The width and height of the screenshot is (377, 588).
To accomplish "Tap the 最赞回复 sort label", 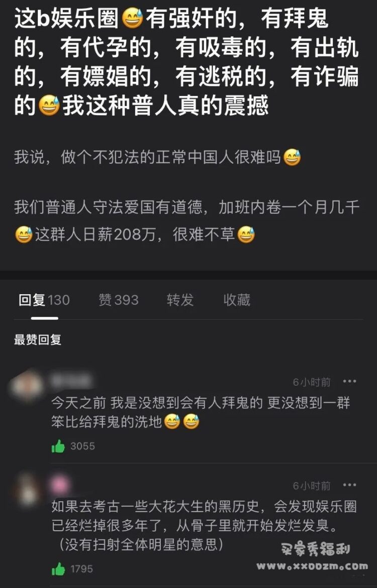I will click(38, 340).
